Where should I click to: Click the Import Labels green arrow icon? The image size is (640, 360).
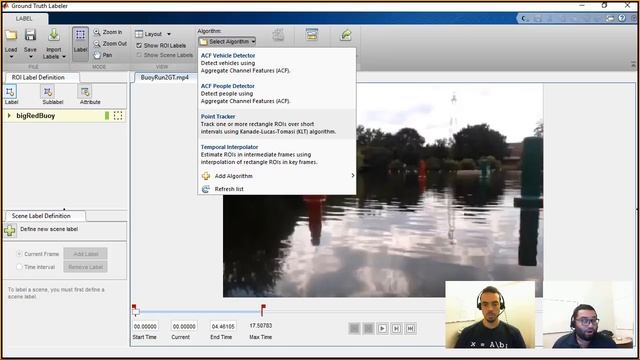click(53, 35)
